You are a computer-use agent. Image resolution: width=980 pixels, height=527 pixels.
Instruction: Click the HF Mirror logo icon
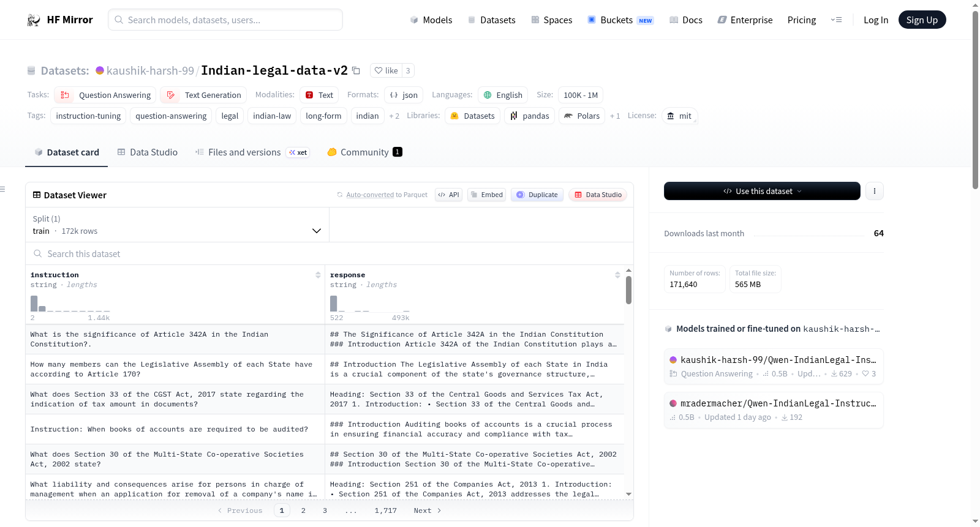(x=34, y=20)
